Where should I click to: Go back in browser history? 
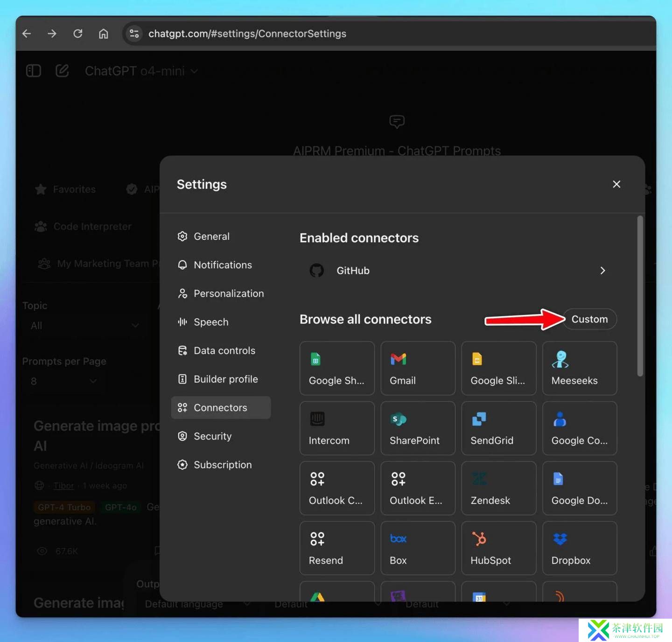point(27,34)
